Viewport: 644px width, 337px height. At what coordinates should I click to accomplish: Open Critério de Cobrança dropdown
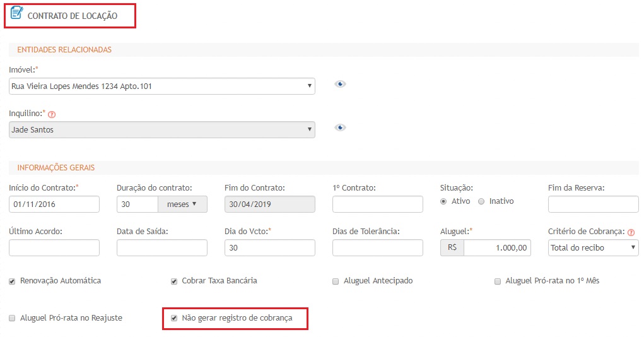point(593,248)
